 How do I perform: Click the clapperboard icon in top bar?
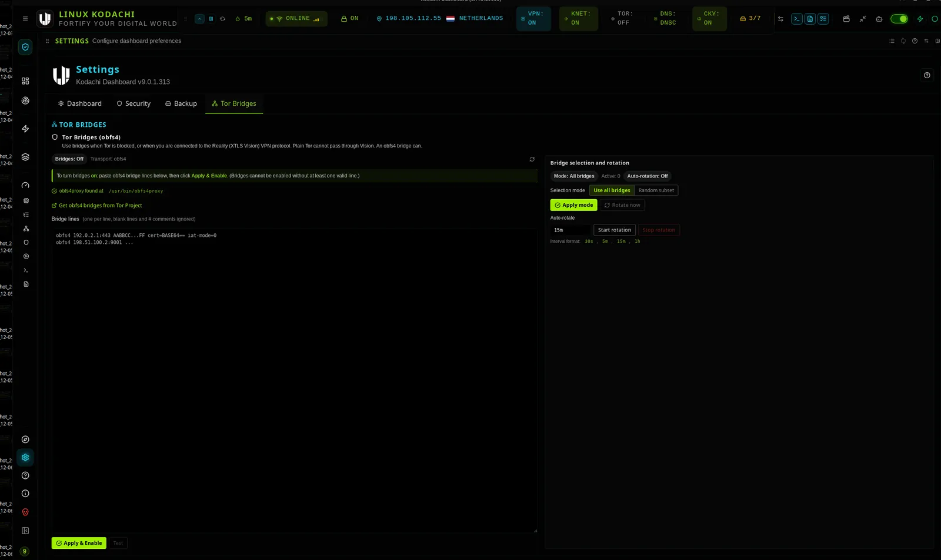point(846,19)
